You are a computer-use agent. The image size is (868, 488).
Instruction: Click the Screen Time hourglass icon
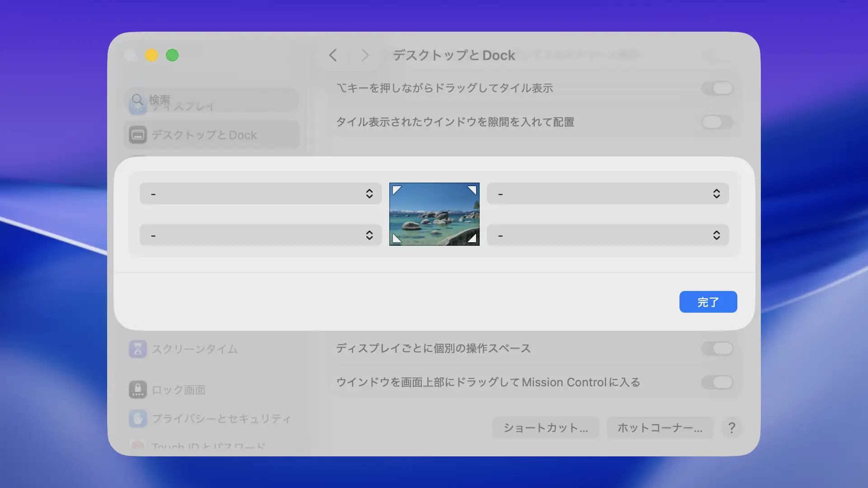click(138, 349)
